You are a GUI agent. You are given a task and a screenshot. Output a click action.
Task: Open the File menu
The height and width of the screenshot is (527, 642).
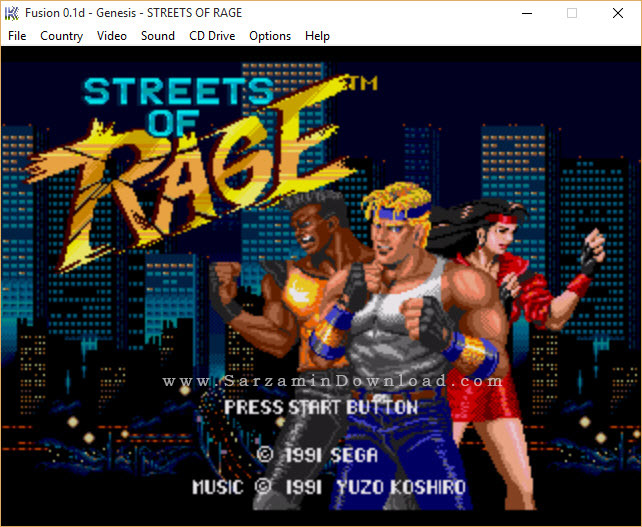(17, 36)
